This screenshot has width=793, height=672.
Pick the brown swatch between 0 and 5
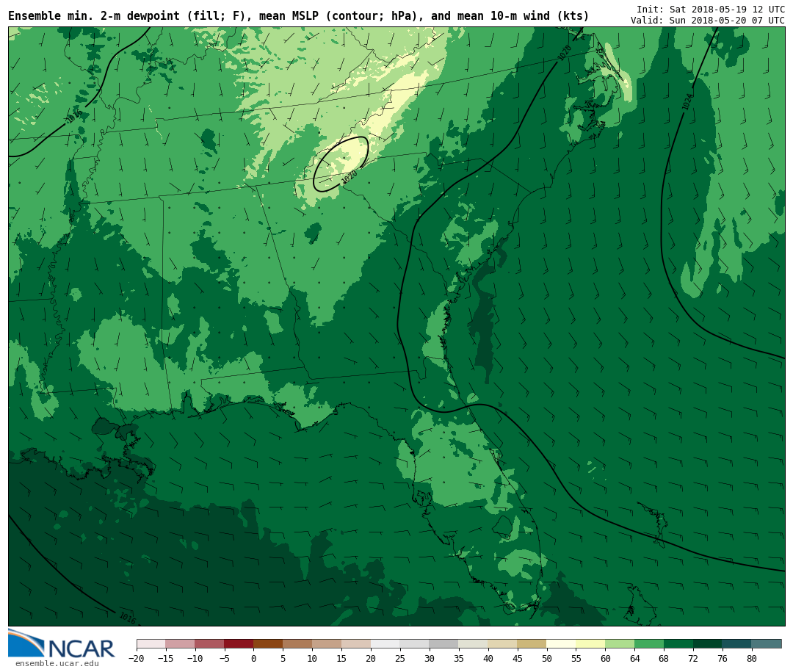tap(268, 644)
